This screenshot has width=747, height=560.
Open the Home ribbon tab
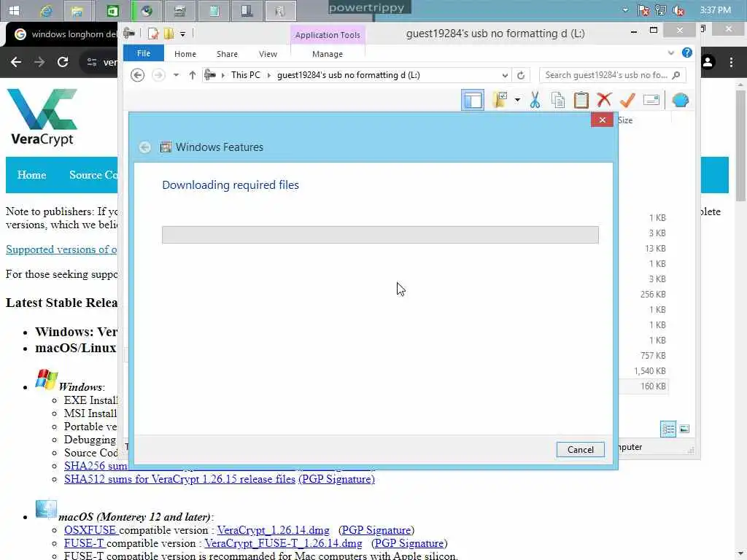tap(185, 54)
